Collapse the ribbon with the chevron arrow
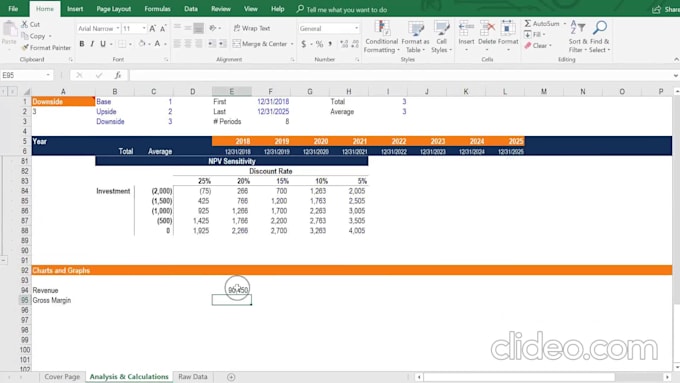Screen dimensions: 680x383 point(676,59)
